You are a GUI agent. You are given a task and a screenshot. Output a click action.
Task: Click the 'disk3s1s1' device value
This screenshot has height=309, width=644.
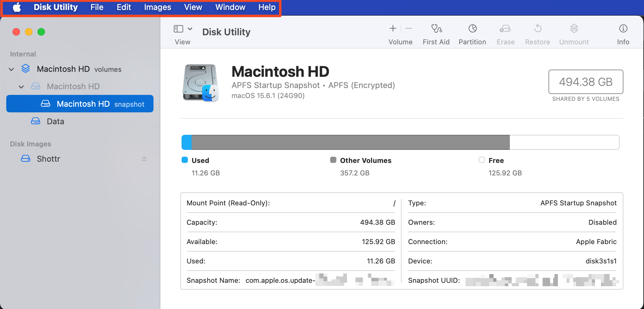tap(601, 261)
